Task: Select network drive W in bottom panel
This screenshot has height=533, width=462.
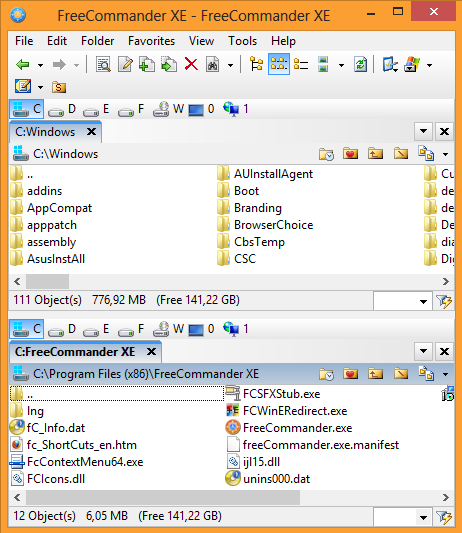Action: point(168,329)
